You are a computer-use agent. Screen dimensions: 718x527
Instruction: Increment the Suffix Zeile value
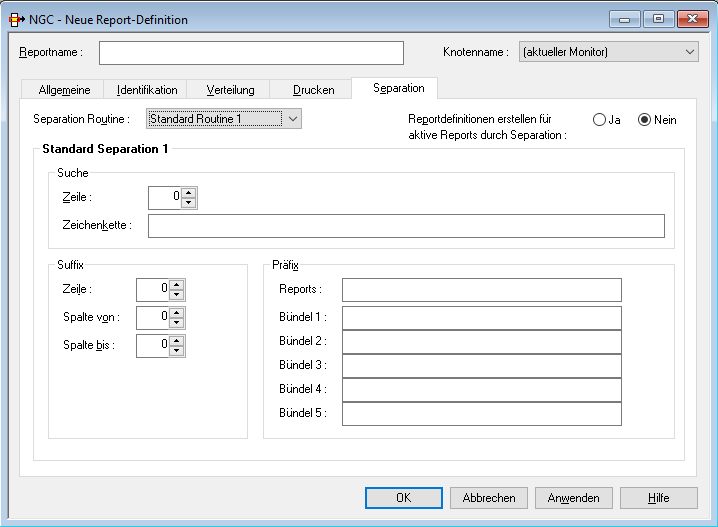(177, 284)
